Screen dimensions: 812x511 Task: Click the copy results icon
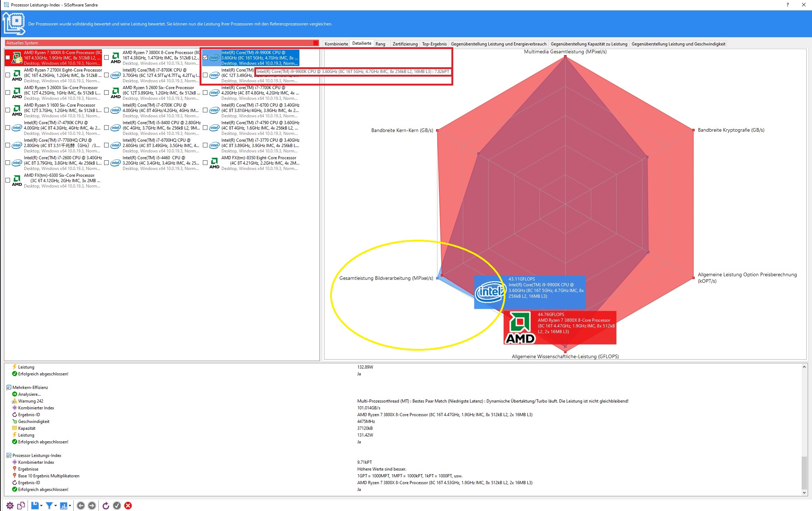(x=21, y=505)
